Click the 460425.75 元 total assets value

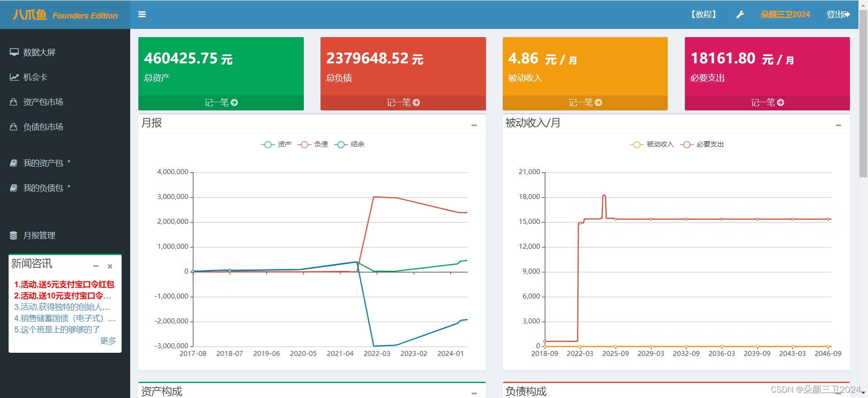point(189,58)
